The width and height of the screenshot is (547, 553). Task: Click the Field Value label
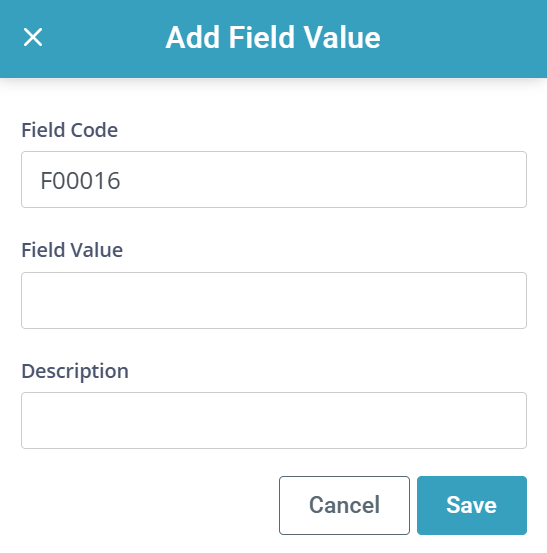click(72, 250)
